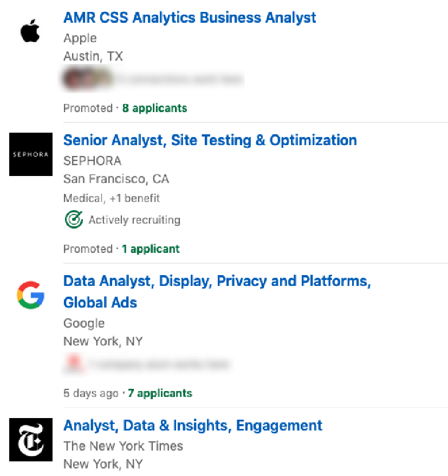Open Data Analyst, Display, Privacy and Platforms job

(x=217, y=281)
